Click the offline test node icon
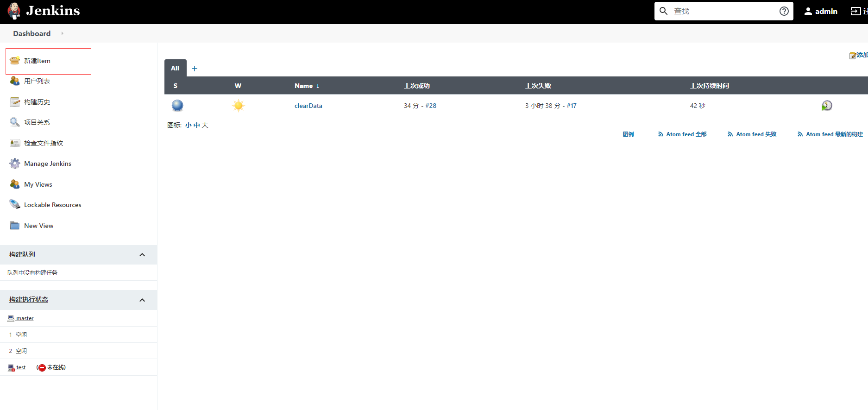The image size is (868, 410). [11, 368]
